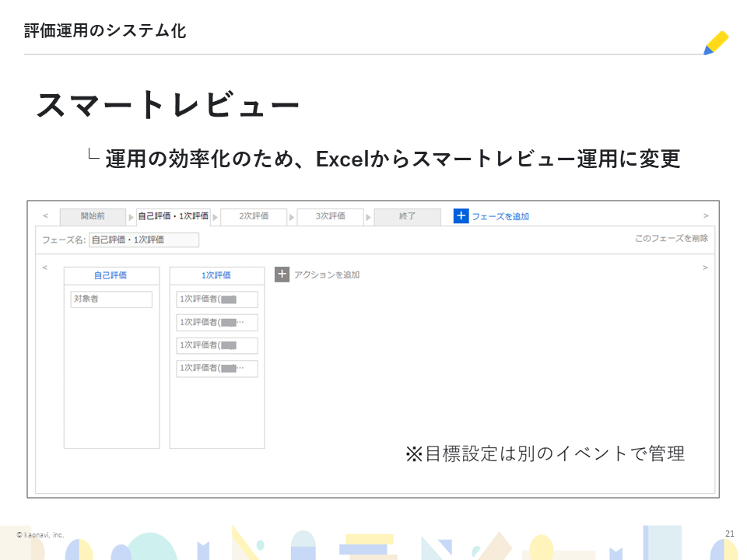Select the 終了 phase tab
747x560 pixels.
click(407, 216)
